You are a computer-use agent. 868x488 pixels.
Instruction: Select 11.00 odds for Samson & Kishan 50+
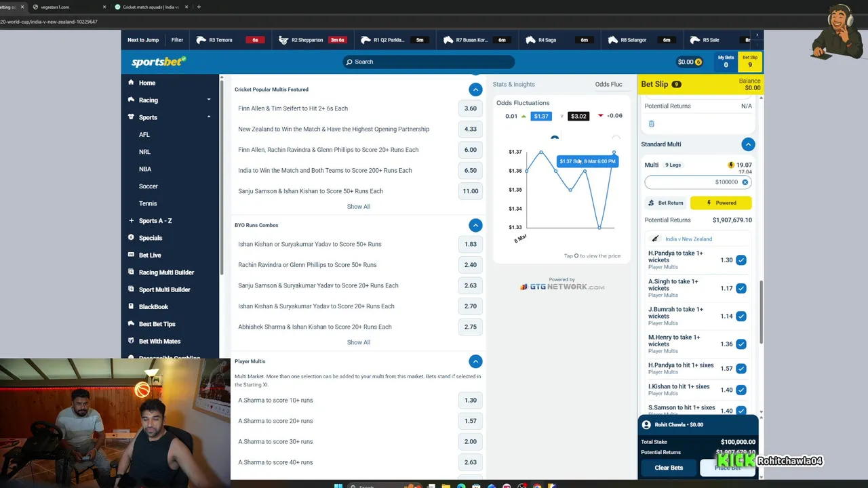[471, 191]
